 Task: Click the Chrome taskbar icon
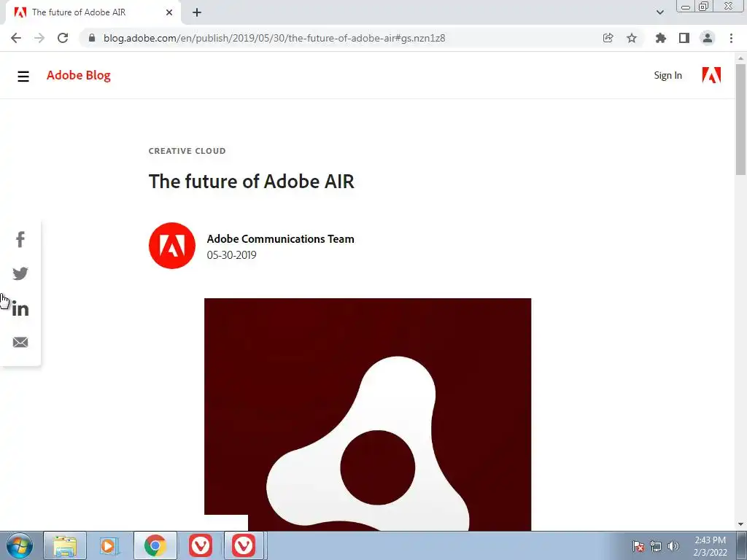(x=155, y=545)
